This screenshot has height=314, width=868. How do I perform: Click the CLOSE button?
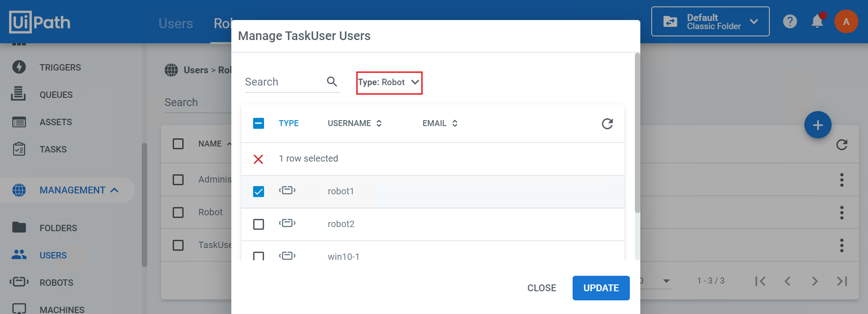click(542, 288)
